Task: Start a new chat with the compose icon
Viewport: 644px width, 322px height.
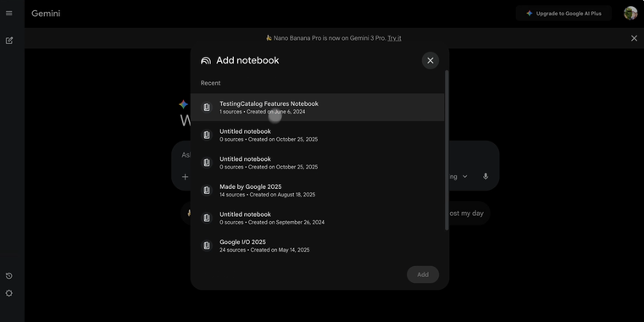Action: (9, 41)
